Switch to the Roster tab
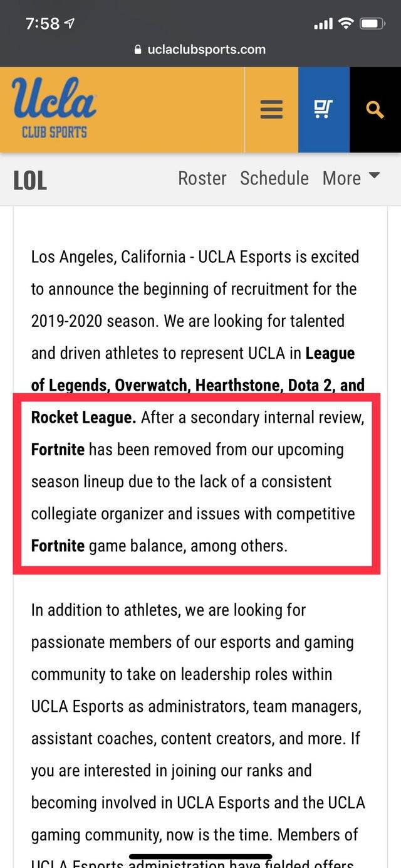401x868 pixels. tap(202, 178)
